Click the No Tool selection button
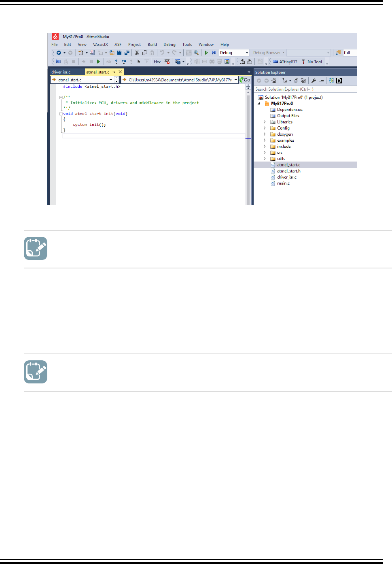The width and height of the screenshot is (392, 564). point(312,62)
